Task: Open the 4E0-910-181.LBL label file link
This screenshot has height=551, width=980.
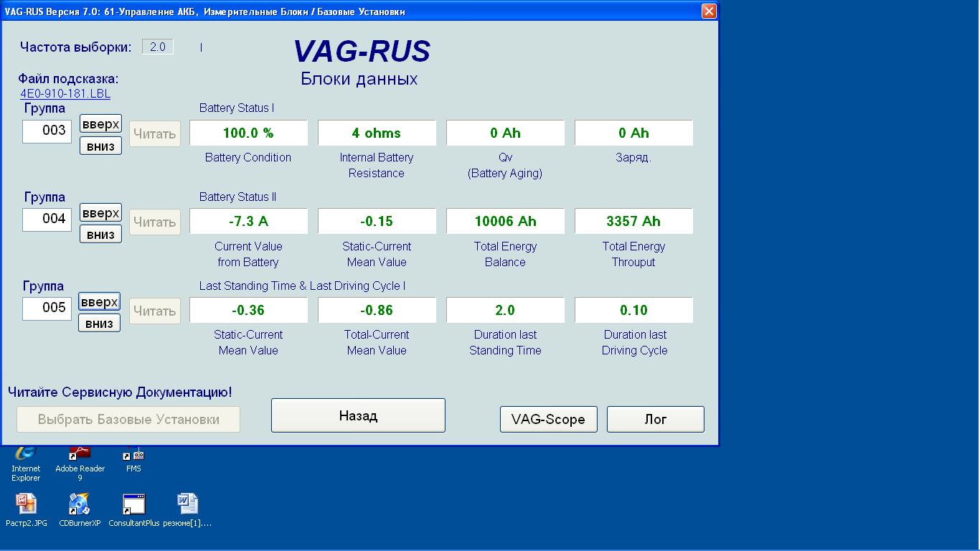Action: [65, 93]
